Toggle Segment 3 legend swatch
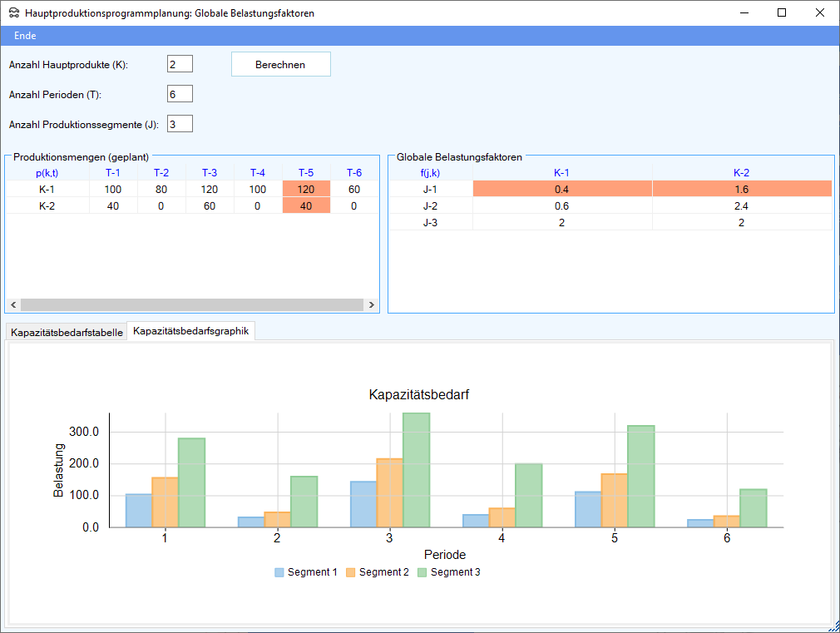This screenshot has height=633, width=840. tap(422, 572)
